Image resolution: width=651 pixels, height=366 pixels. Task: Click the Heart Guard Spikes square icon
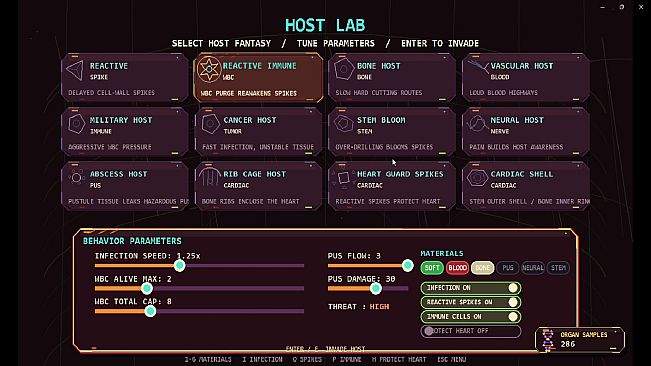[343, 178]
